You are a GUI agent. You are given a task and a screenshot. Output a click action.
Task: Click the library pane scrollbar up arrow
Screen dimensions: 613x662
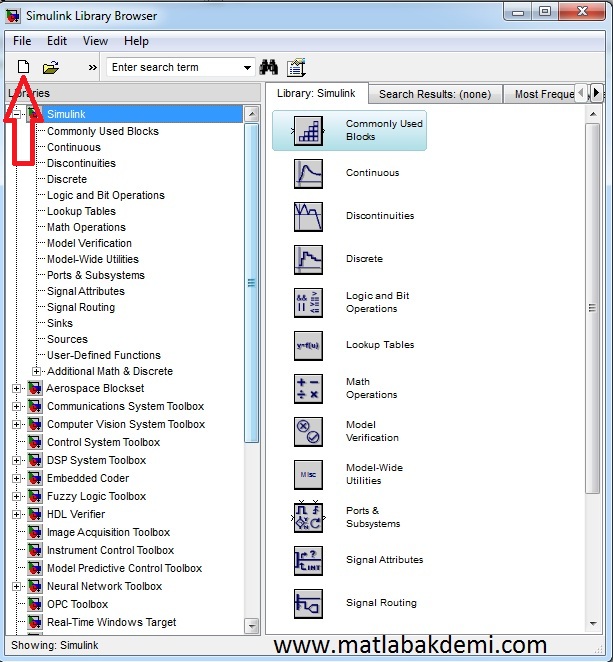(x=593, y=114)
